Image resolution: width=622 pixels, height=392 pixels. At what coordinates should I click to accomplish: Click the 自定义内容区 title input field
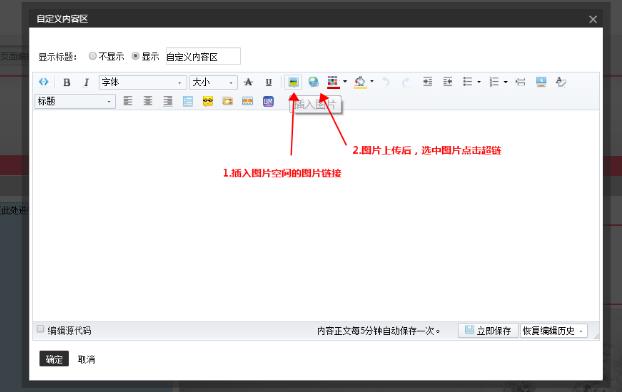[203, 56]
